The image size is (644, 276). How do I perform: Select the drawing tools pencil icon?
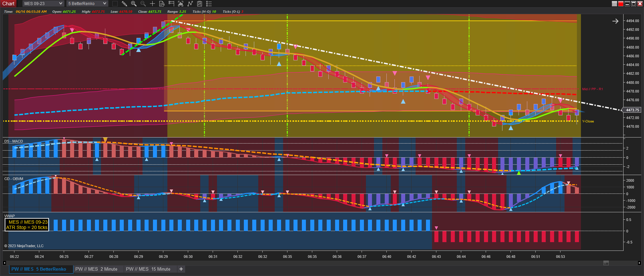tap(124, 4)
